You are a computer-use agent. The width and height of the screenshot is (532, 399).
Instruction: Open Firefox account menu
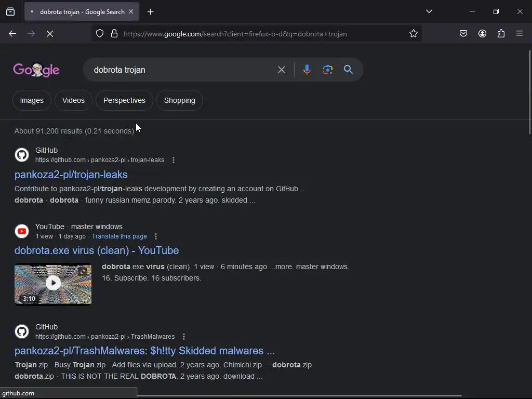coord(482,33)
